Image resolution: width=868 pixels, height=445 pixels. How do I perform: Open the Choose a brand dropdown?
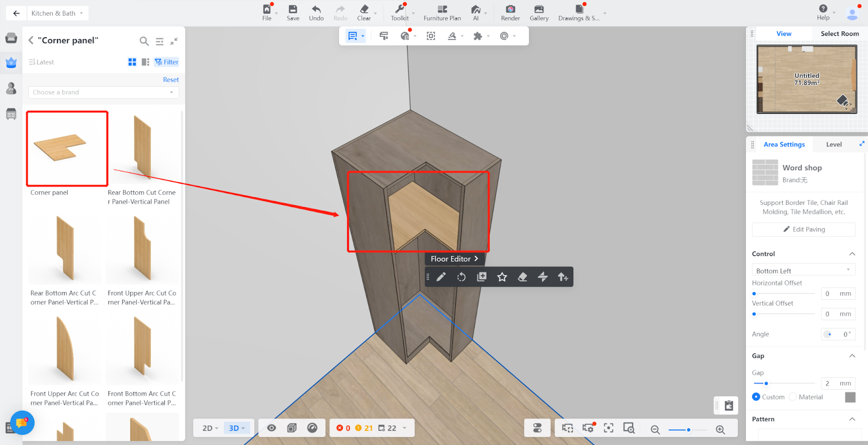pyautogui.click(x=103, y=93)
